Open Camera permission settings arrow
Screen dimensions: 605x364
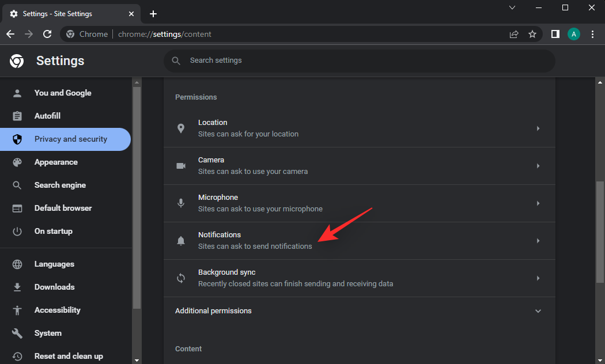click(x=538, y=166)
